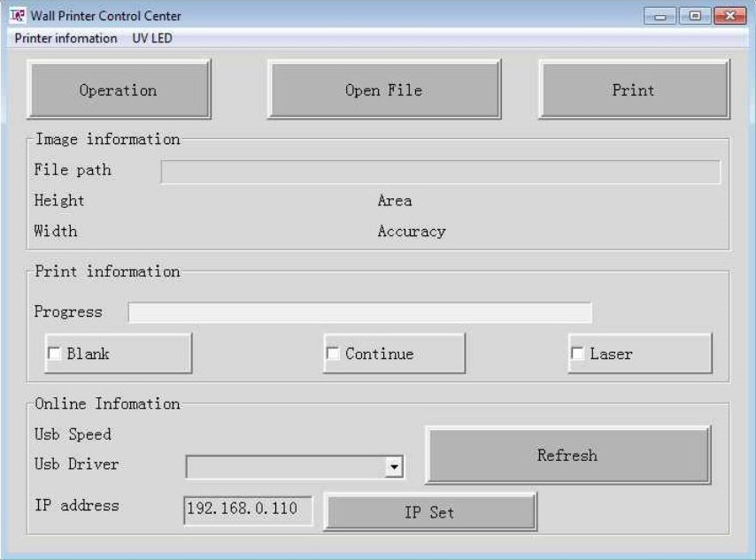
Task: Click the Refresh button
Action: pos(567,455)
